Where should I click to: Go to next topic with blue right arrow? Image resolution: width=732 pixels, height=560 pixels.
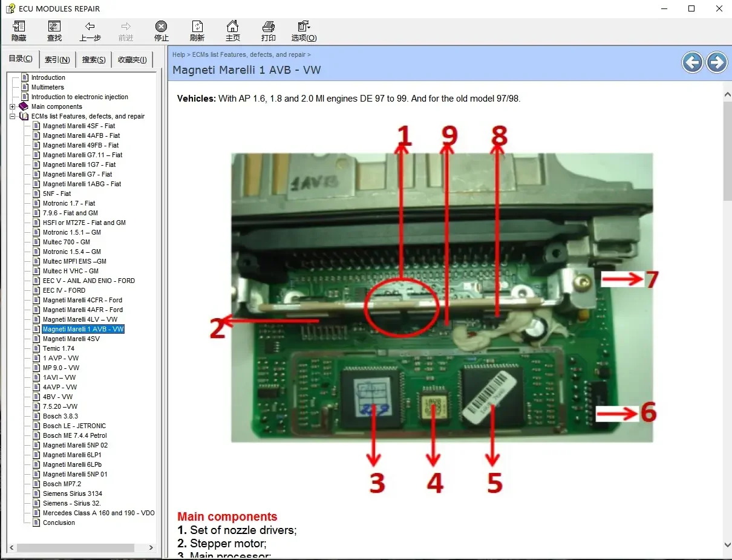click(717, 62)
